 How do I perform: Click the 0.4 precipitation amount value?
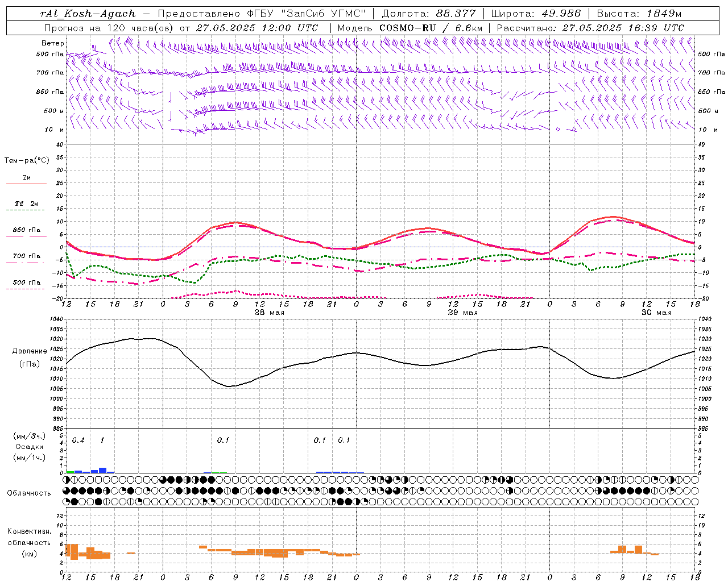78,440
